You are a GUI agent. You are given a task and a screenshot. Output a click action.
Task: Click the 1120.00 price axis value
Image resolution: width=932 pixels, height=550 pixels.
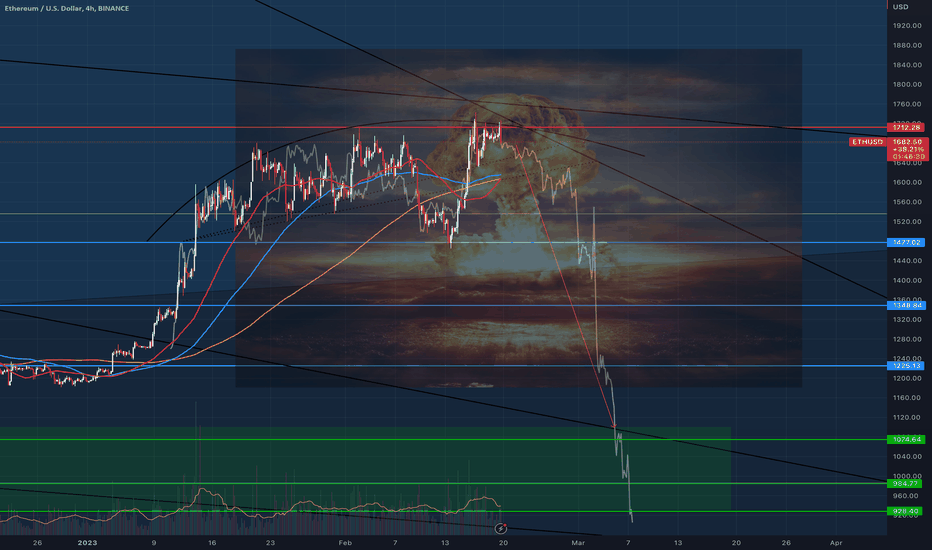pyautogui.click(x=907, y=417)
